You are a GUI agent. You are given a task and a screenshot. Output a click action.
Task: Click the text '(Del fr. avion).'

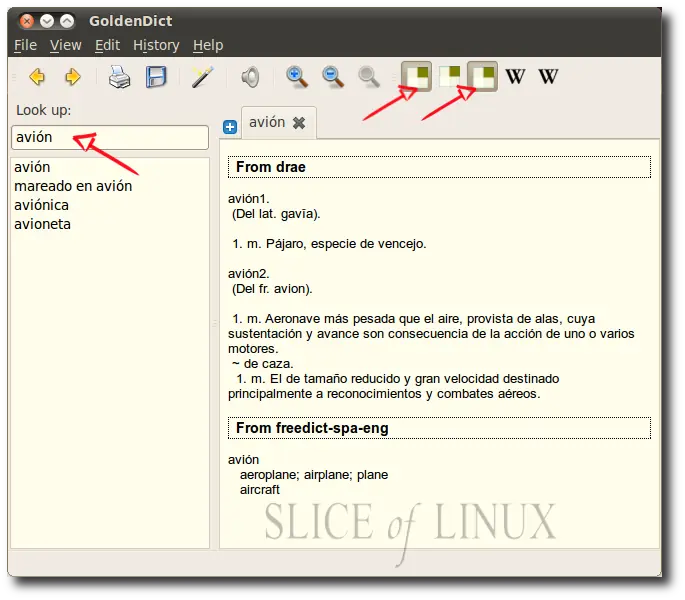point(272,289)
